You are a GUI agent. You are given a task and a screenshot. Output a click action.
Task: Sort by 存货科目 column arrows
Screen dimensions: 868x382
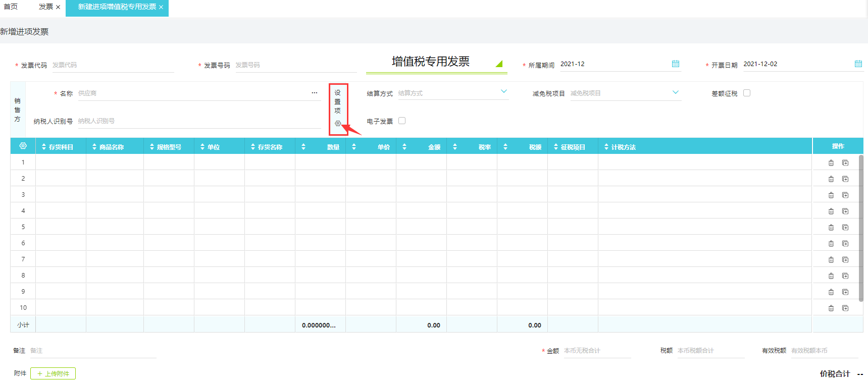point(44,147)
